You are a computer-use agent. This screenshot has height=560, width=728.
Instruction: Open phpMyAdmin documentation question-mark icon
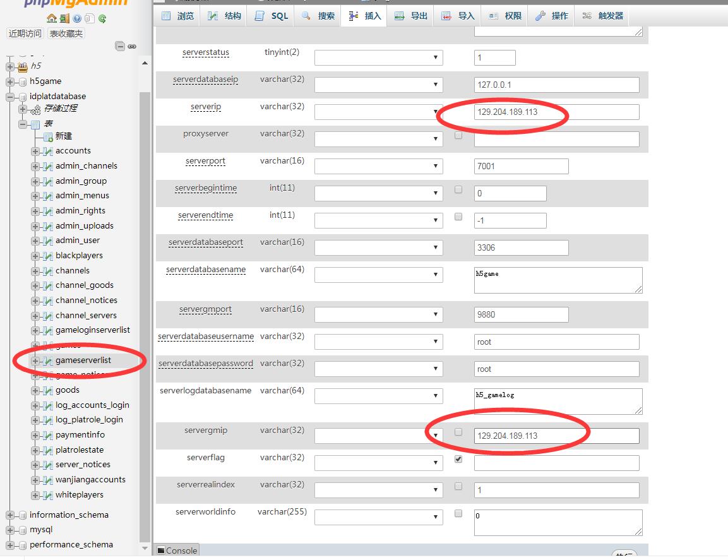[77, 18]
